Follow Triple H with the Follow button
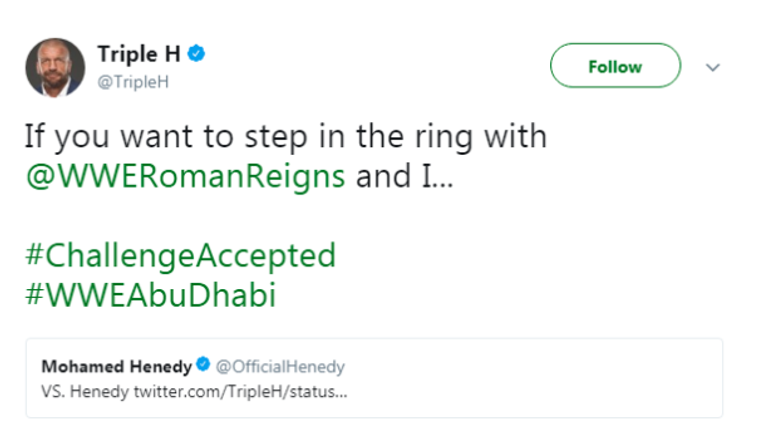The width and height of the screenshot is (768, 422). [615, 67]
